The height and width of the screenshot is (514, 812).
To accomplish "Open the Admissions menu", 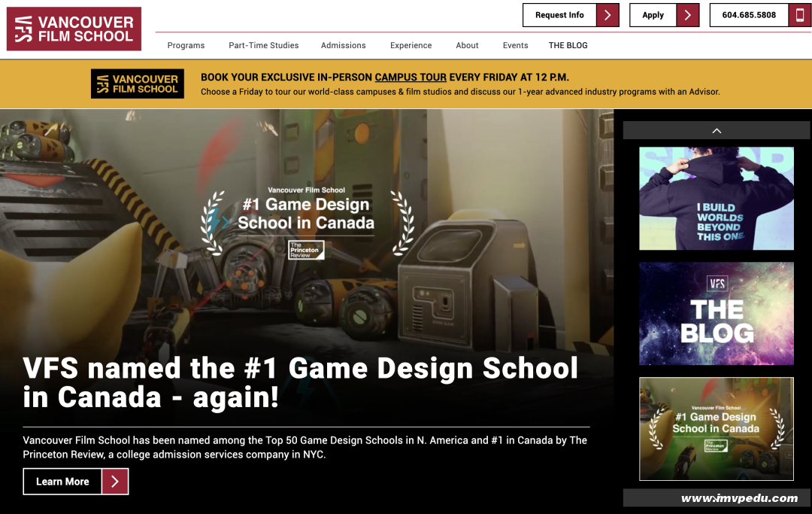I will click(x=344, y=46).
